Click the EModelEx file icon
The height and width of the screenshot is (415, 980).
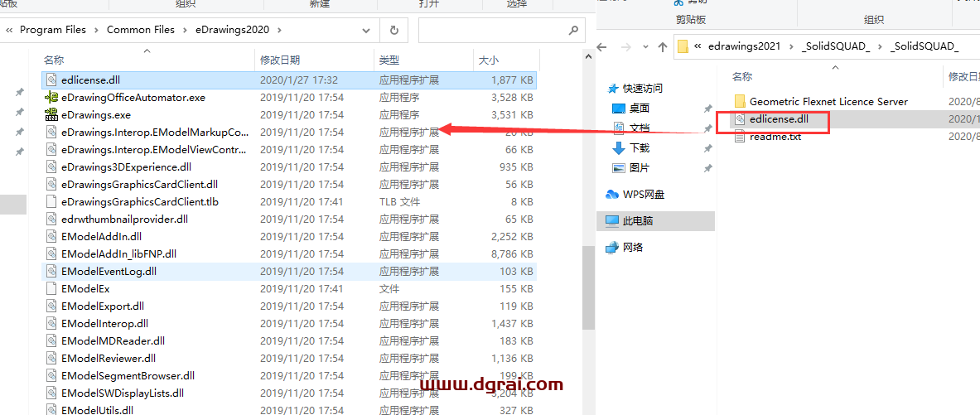(51, 289)
